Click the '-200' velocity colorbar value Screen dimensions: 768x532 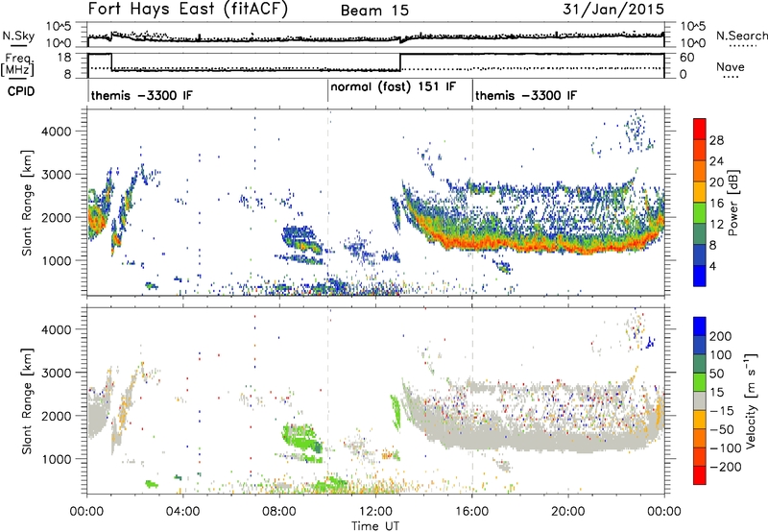click(x=725, y=467)
